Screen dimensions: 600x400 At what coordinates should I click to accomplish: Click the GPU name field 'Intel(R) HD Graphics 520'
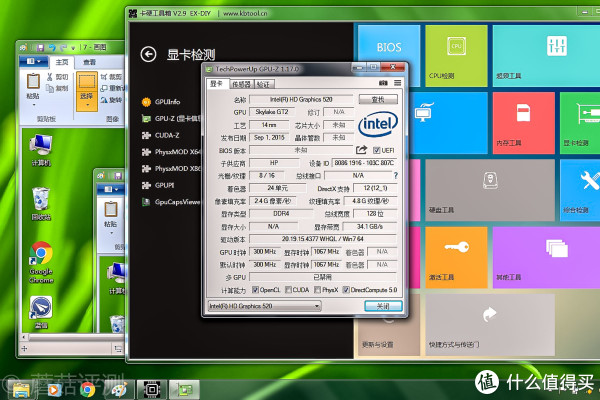pyautogui.click(x=301, y=99)
